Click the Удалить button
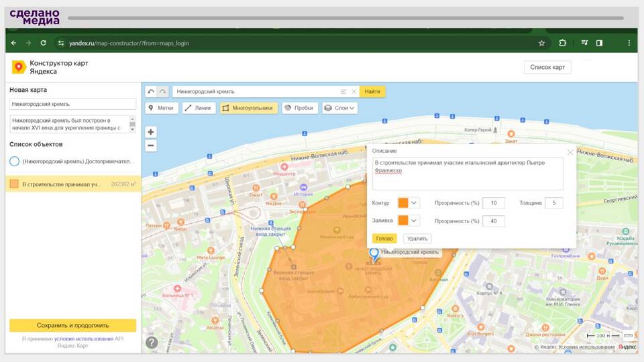This screenshot has width=644, height=362. [x=417, y=239]
